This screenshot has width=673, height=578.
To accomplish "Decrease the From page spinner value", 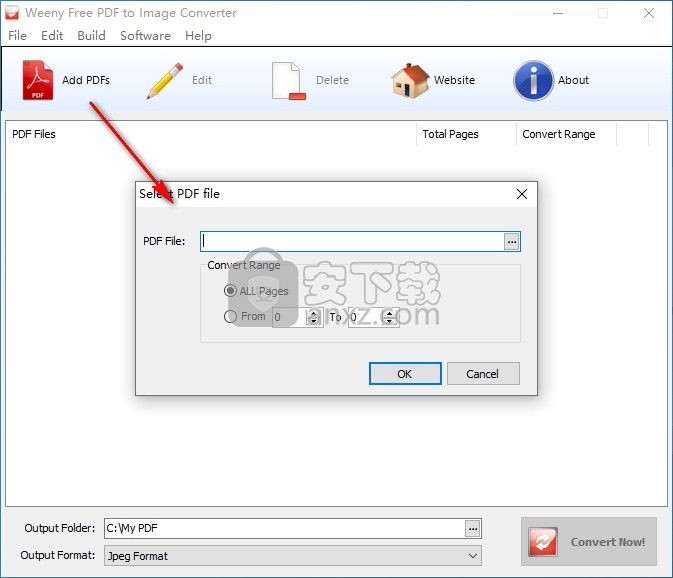I will pyautogui.click(x=314, y=321).
